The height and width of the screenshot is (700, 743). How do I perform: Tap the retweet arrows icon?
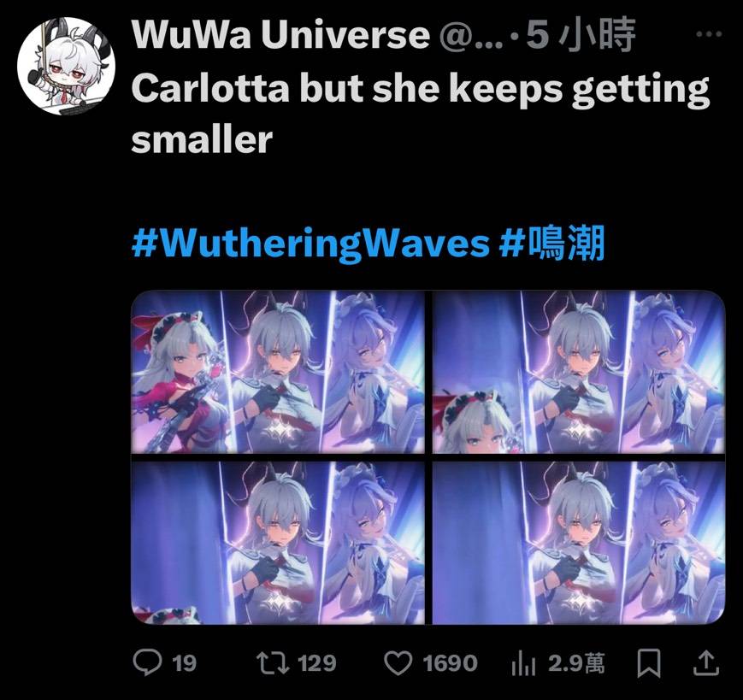click(273, 663)
